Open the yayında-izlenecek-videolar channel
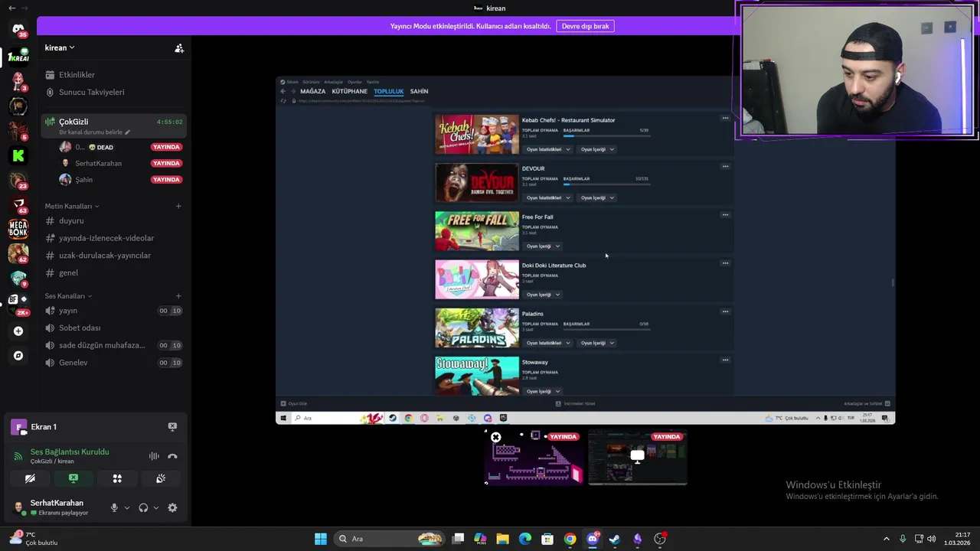 [113, 238]
